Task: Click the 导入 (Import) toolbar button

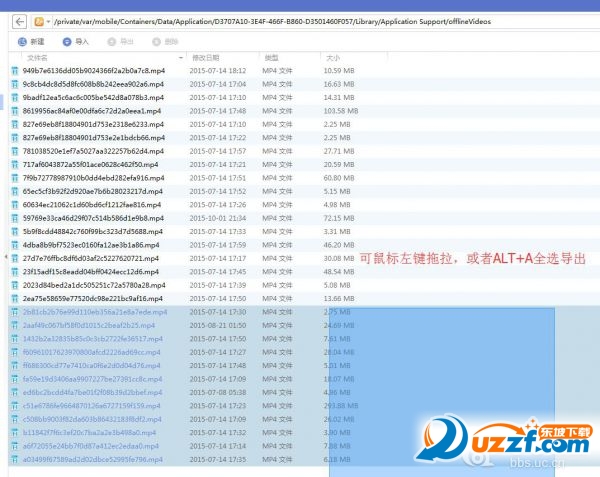Action: [75, 42]
